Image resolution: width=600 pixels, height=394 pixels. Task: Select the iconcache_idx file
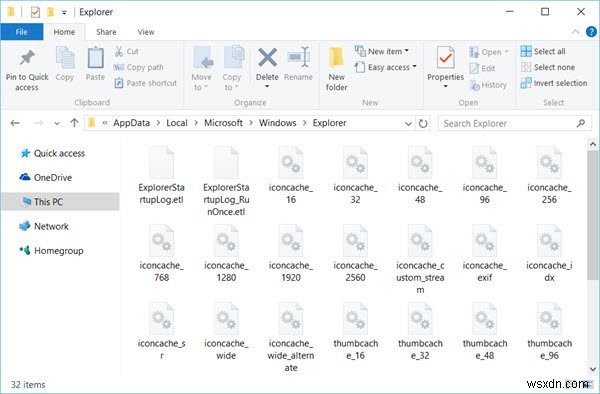click(x=549, y=253)
